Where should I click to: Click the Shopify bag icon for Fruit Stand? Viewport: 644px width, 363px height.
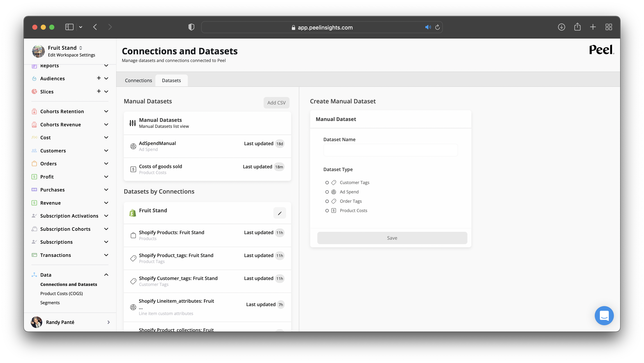(x=133, y=213)
